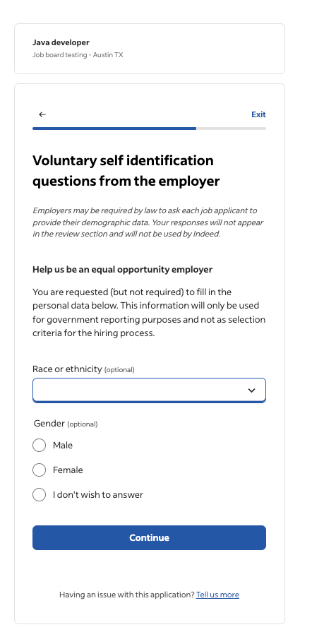Click the Female option text label
The width and height of the screenshot is (312, 644).
pyautogui.click(x=68, y=470)
